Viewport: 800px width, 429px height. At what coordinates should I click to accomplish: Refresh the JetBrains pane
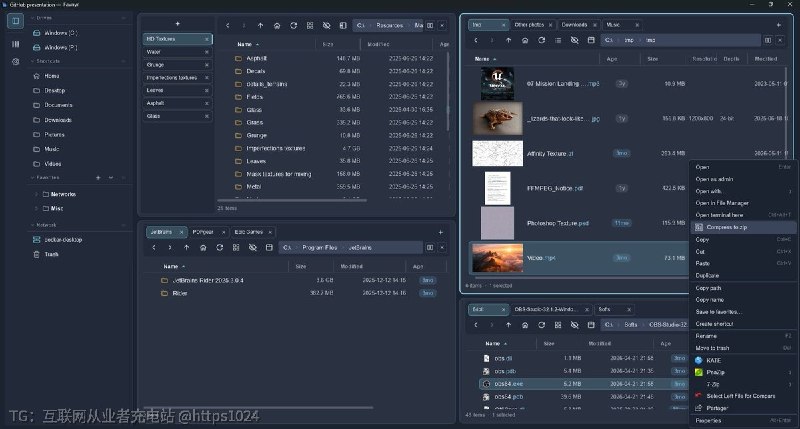pyautogui.click(x=219, y=247)
